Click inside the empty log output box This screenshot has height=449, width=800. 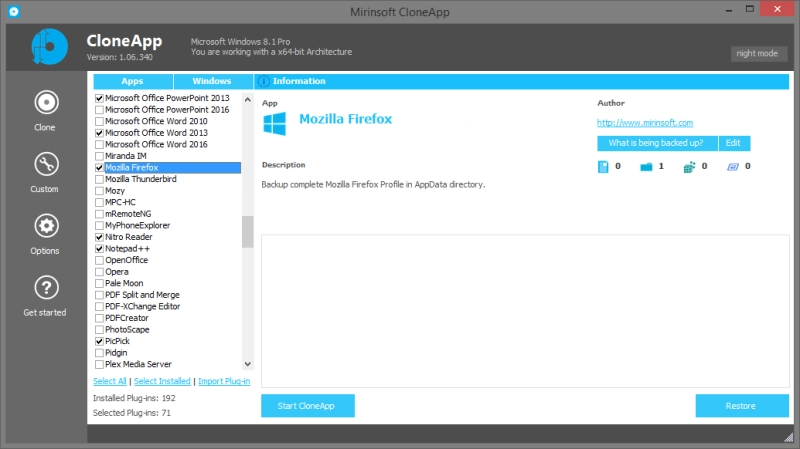(525, 311)
